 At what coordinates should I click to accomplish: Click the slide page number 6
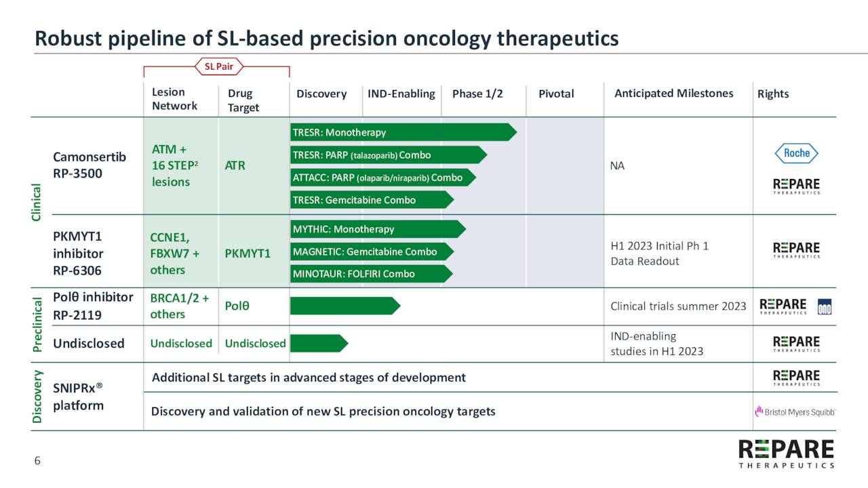pyautogui.click(x=38, y=461)
